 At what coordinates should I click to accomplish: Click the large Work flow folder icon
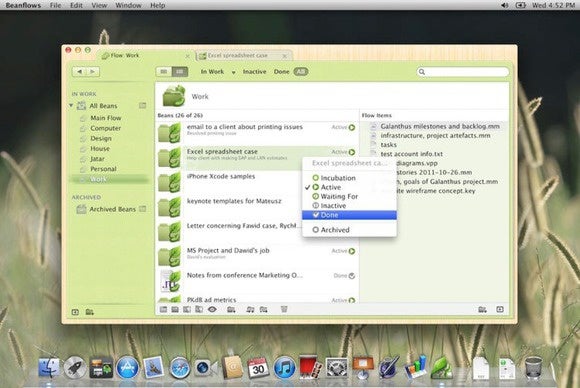174,96
